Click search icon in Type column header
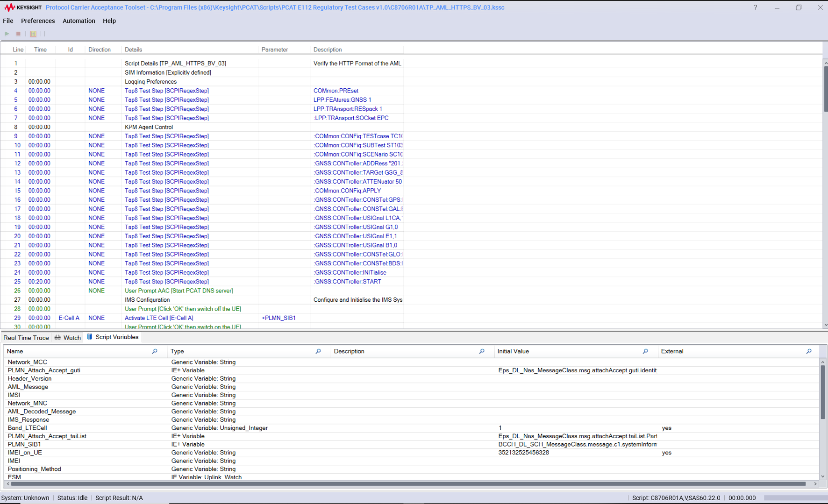Viewport: 828px width, 504px height. (x=318, y=351)
